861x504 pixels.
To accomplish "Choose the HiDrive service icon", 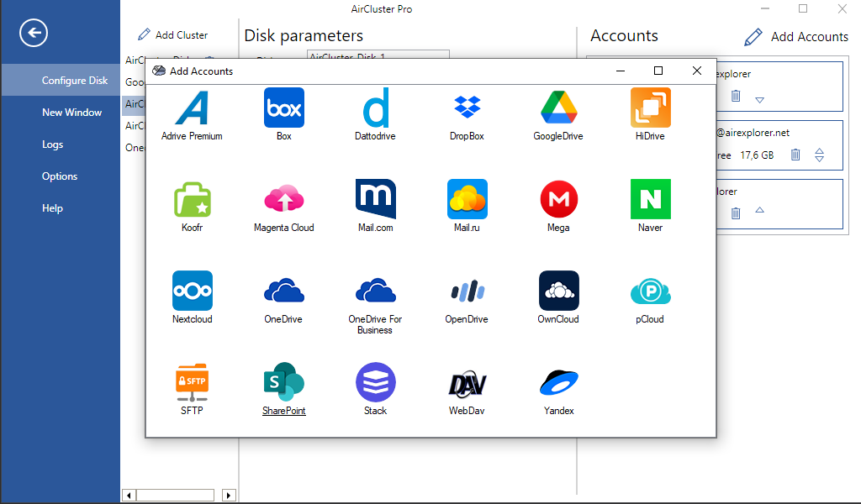I will [x=650, y=108].
